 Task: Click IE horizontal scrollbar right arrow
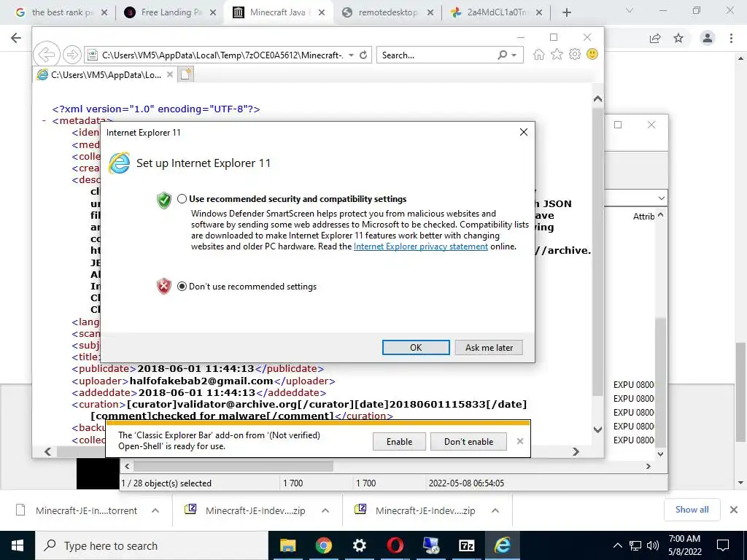click(x=576, y=451)
